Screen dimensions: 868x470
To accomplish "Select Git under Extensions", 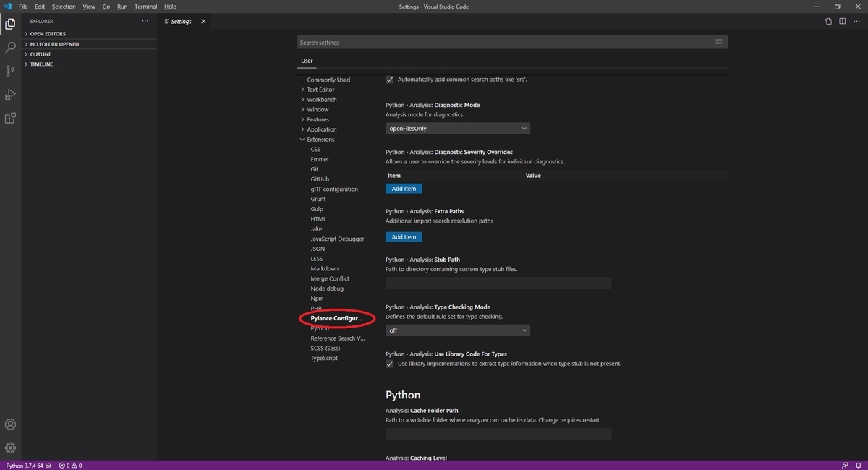I will [x=315, y=169].
